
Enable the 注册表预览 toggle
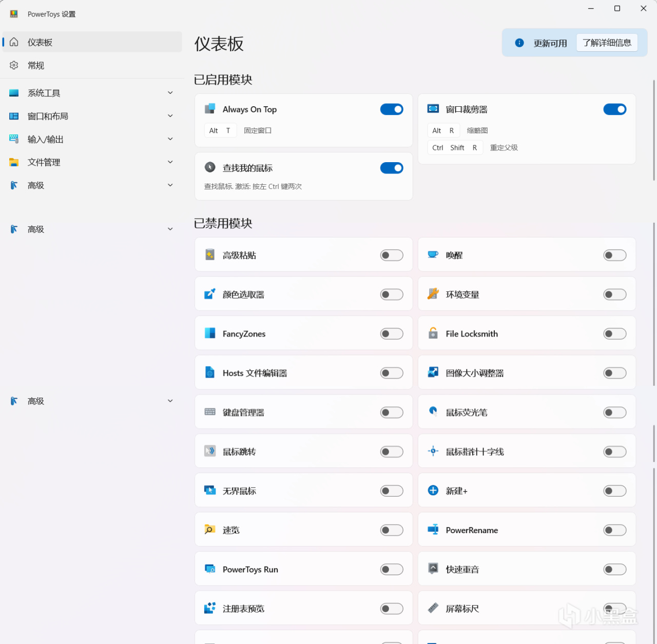point(392,609)
